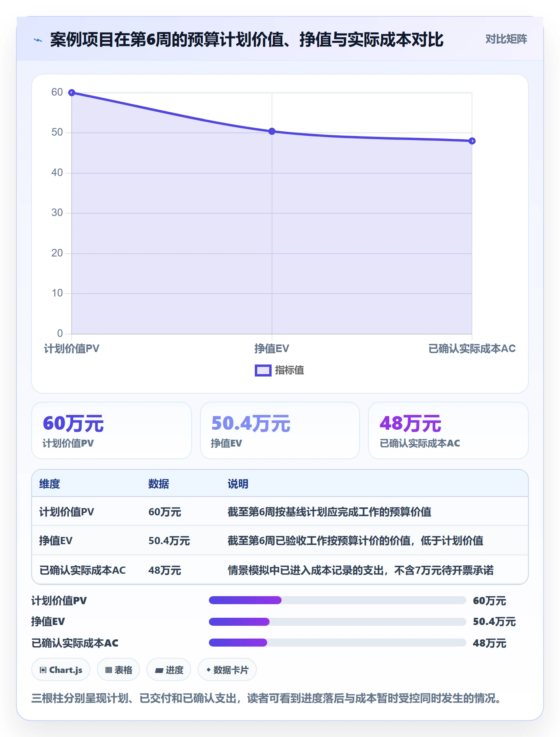Toggle the 指标值 legend color box

point(263,371)
